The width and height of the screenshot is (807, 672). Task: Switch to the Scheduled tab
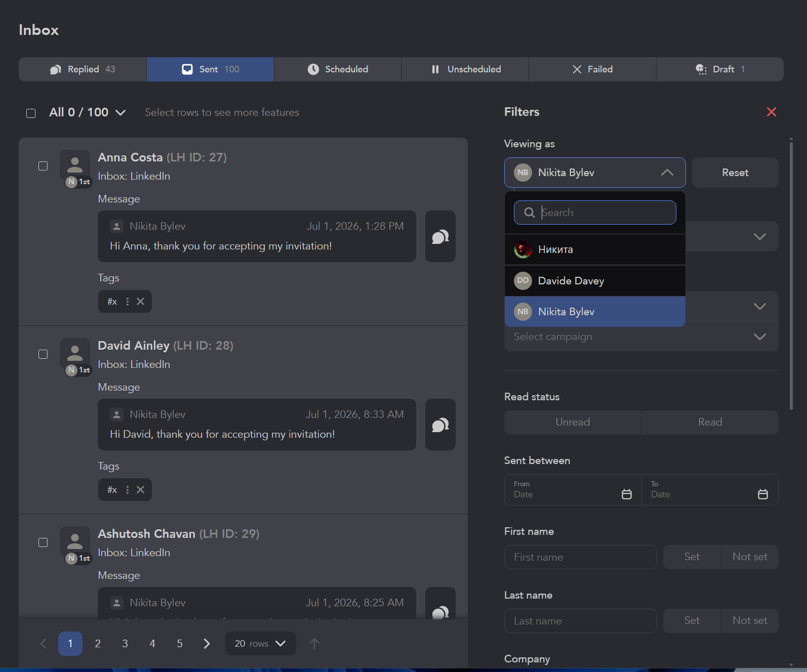pyautogui.click(x=338, y=69)
